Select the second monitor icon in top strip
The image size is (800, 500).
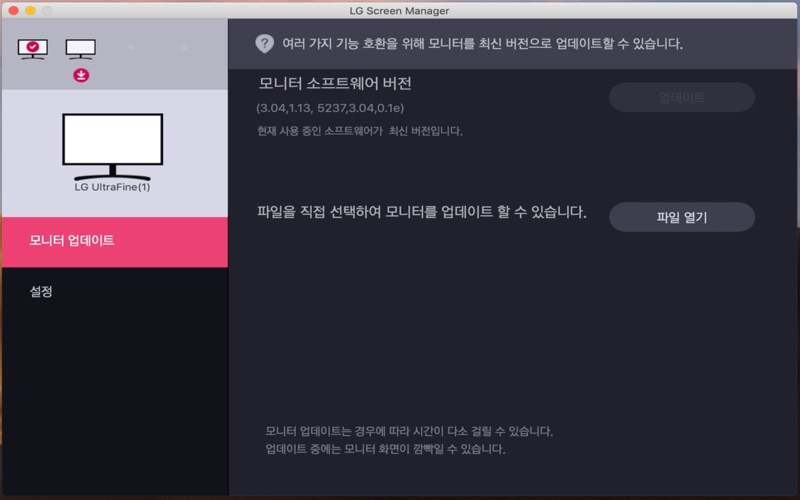(81, 49)
